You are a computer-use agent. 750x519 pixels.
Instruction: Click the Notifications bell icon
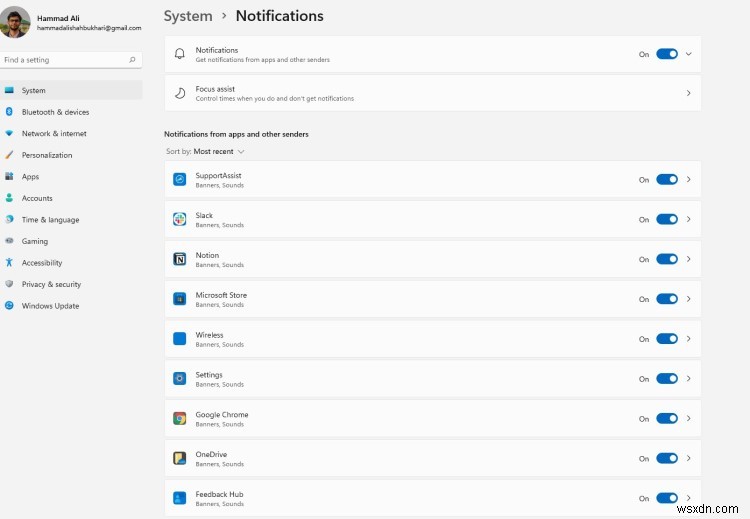point(179,54)
